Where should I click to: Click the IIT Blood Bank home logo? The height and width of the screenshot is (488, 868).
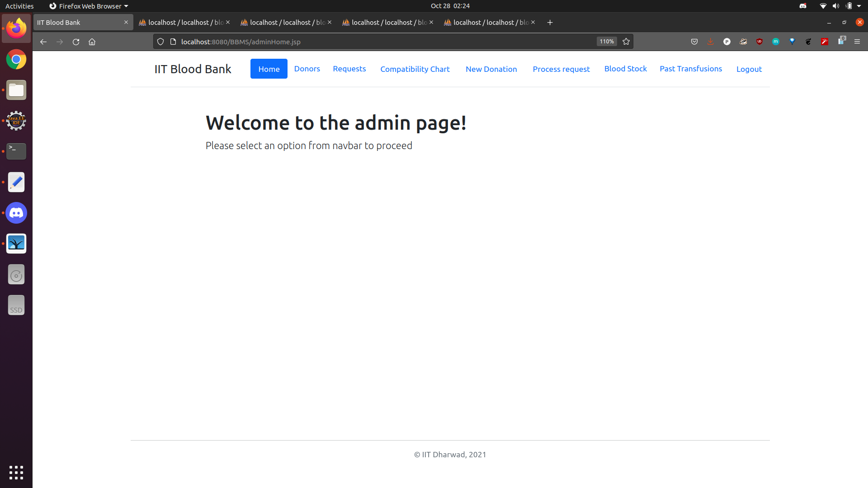click(192, 69)
